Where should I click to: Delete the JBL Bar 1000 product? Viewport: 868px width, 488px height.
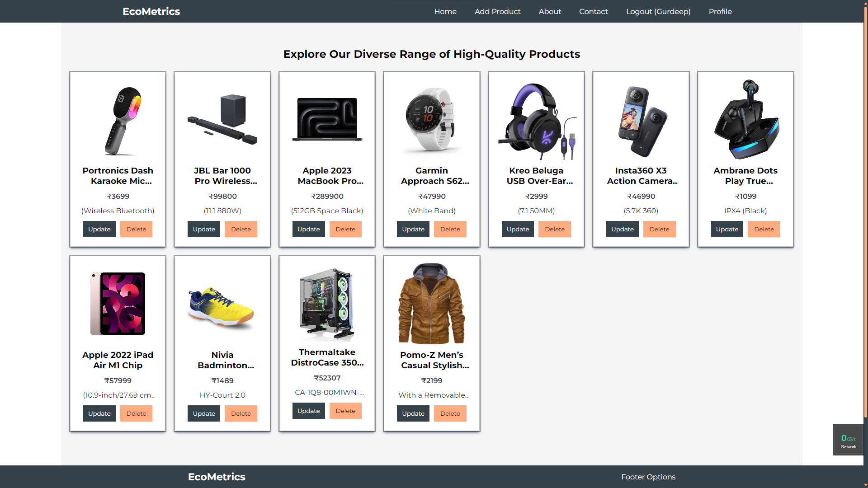[241, 229]
